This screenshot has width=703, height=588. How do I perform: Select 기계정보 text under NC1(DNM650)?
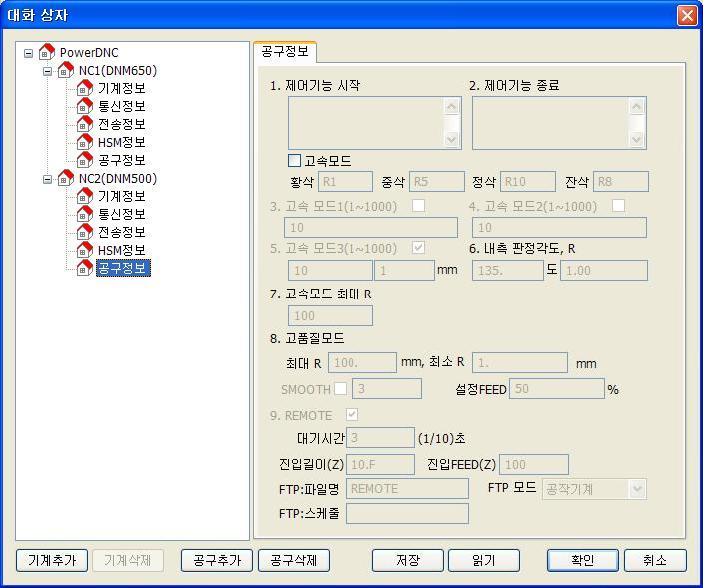pos(122,88)
